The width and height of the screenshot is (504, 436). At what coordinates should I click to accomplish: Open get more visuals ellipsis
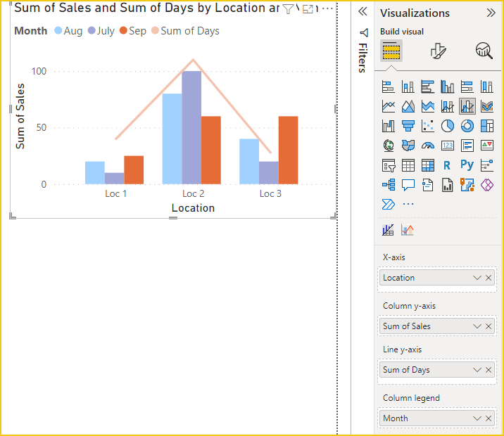click(408, 204)
